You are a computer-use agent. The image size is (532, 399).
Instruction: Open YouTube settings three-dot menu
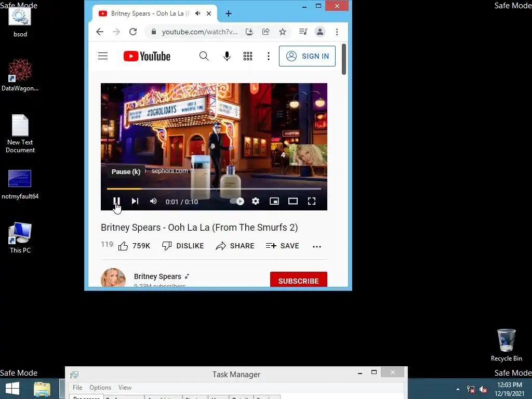click(x=269, y=56)
